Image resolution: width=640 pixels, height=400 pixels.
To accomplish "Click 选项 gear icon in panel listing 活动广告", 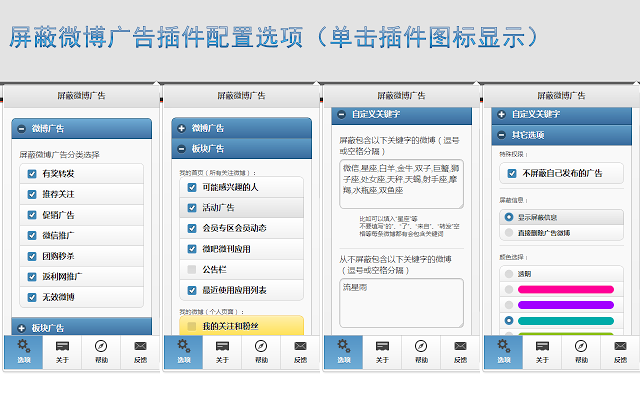I will [183, 346].
